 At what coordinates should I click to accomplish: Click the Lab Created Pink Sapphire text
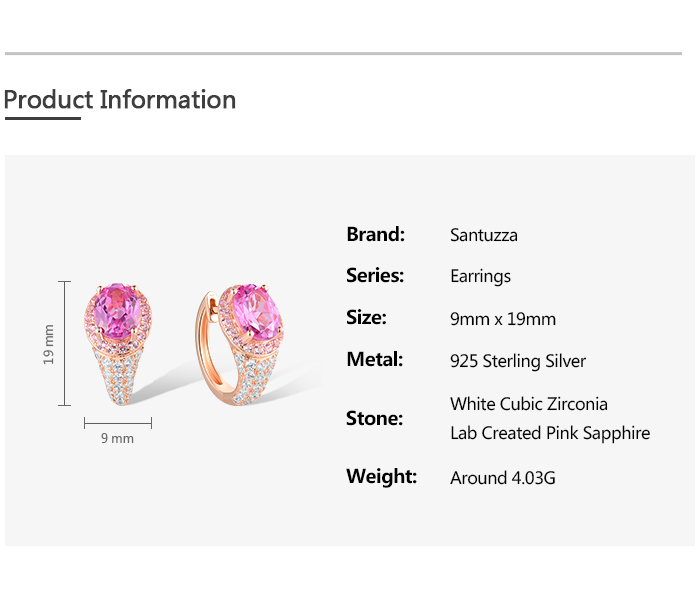[x=550, y=433]
